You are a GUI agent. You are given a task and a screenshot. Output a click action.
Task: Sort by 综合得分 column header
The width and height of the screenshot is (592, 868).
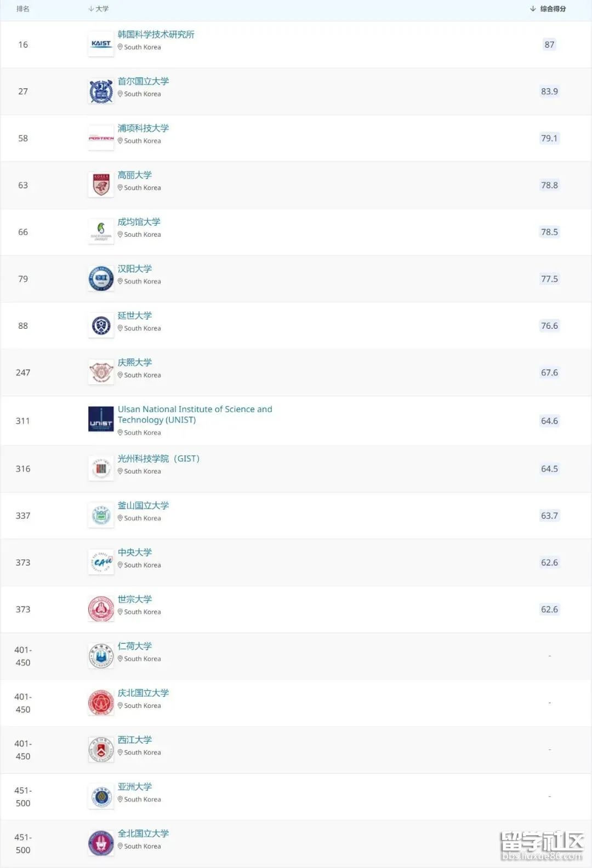pos(548,9)
